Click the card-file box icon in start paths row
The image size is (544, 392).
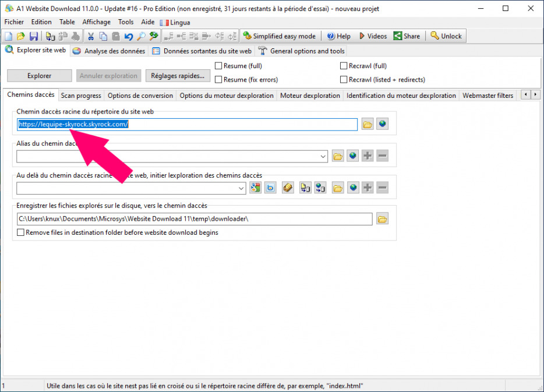pyautogui.click(x=288, y=188)
